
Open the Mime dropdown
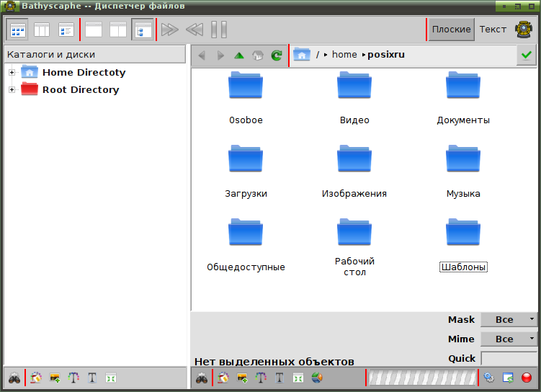(x=509, y=339)
